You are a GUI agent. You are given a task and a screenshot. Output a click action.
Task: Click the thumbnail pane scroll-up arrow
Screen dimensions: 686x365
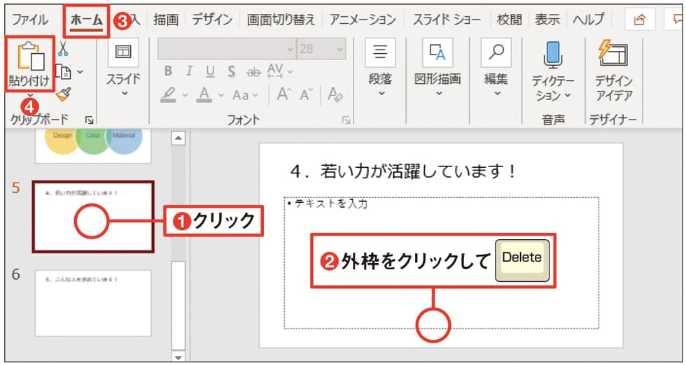[178, 138]
